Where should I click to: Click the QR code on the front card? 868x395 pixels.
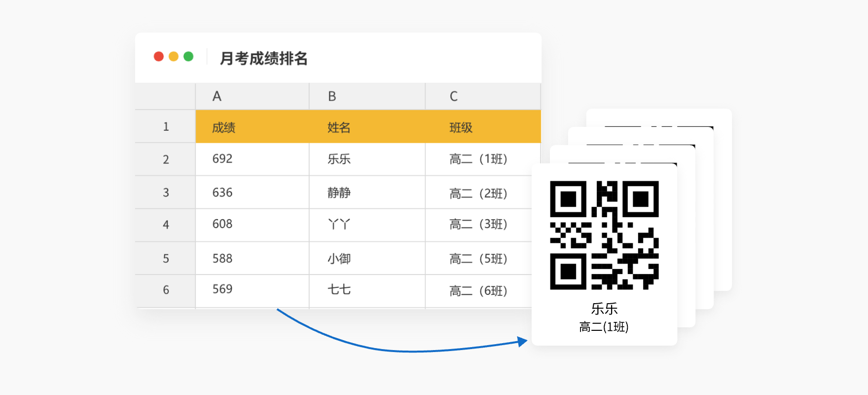coord(604,235)
